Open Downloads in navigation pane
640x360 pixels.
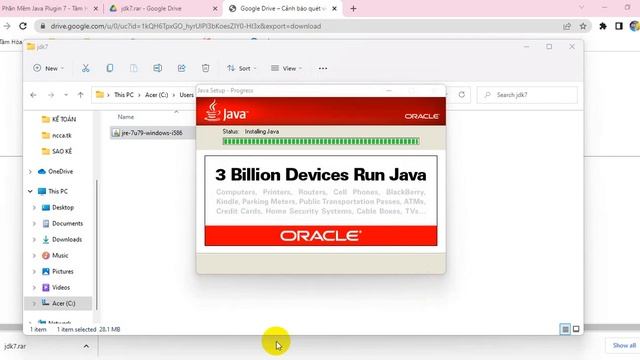tap(62, 240)
